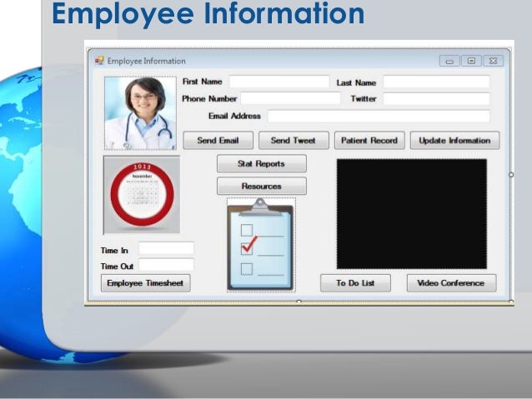Click the Time Out field
The height and width of the screenshot is (399, 532).
pyautogui.click(x=166, y=265)
